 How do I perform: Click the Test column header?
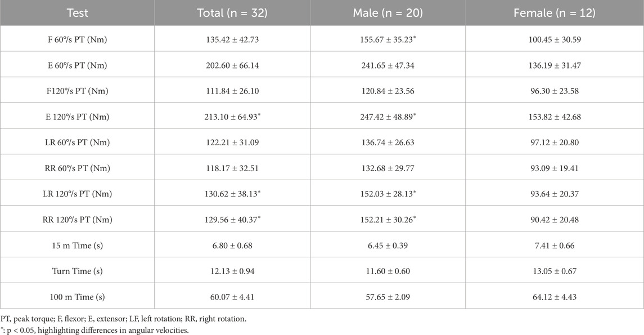(77, 12)
